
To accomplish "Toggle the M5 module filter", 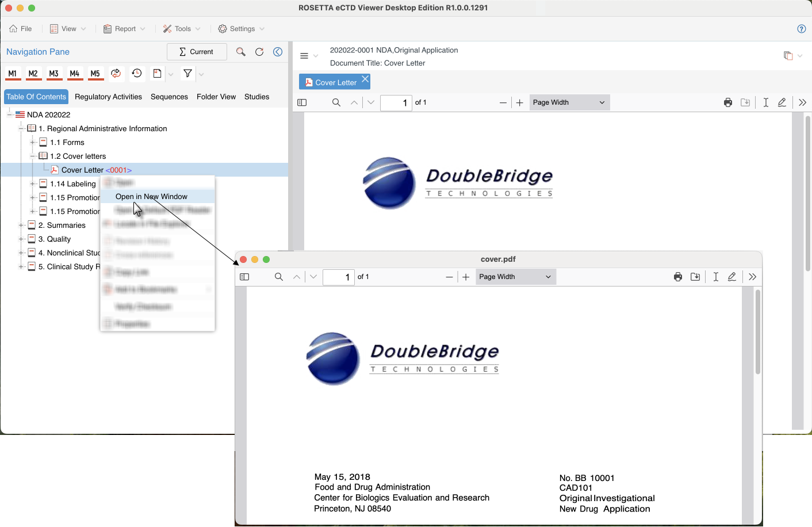I will point(95,74).
